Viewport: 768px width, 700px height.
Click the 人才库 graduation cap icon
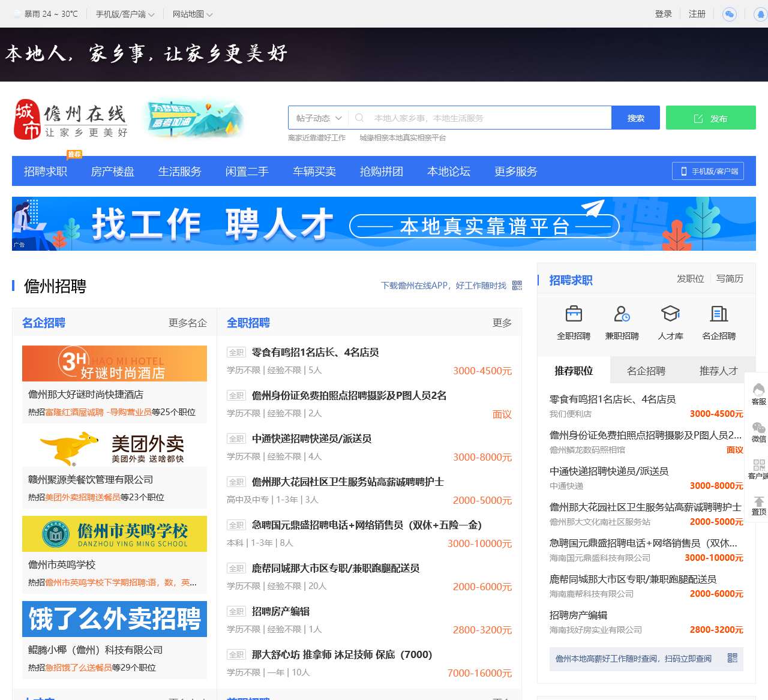pyautogui.click(x=670, y=314)
